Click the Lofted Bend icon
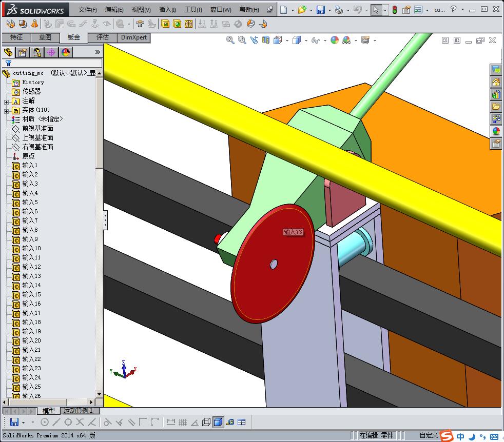This screenshot has width=504, height=442. point(35,24)
